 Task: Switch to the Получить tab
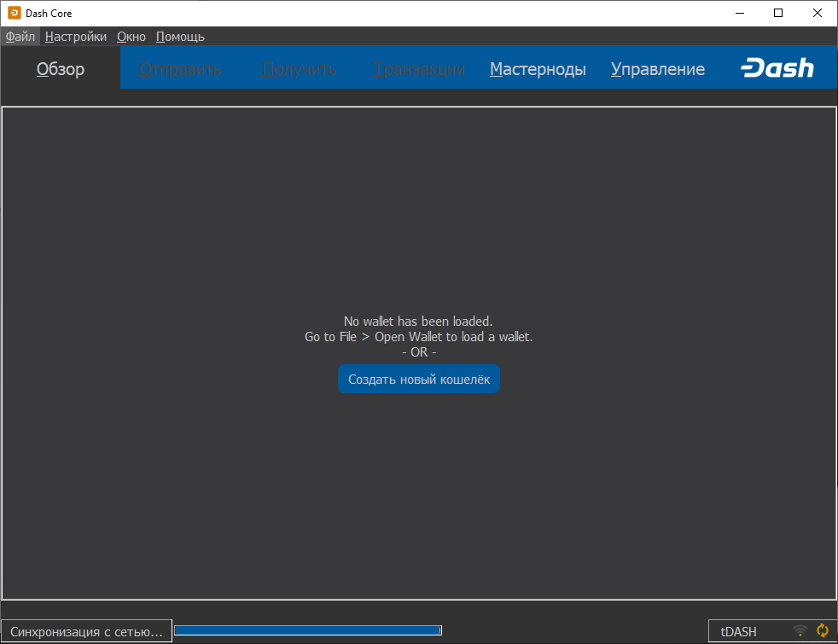click(x=300, y=69)
